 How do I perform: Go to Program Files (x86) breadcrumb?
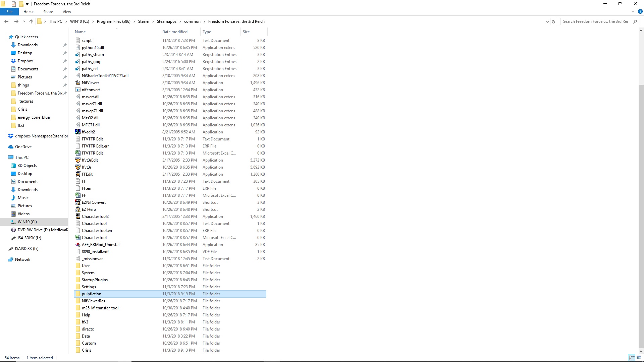114,21
